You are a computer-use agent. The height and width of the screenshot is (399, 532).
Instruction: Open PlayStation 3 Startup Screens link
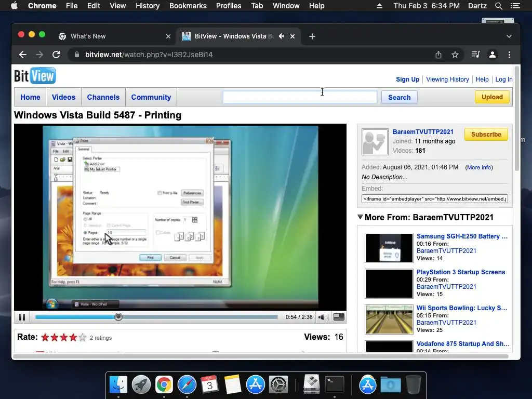[461, 272]
